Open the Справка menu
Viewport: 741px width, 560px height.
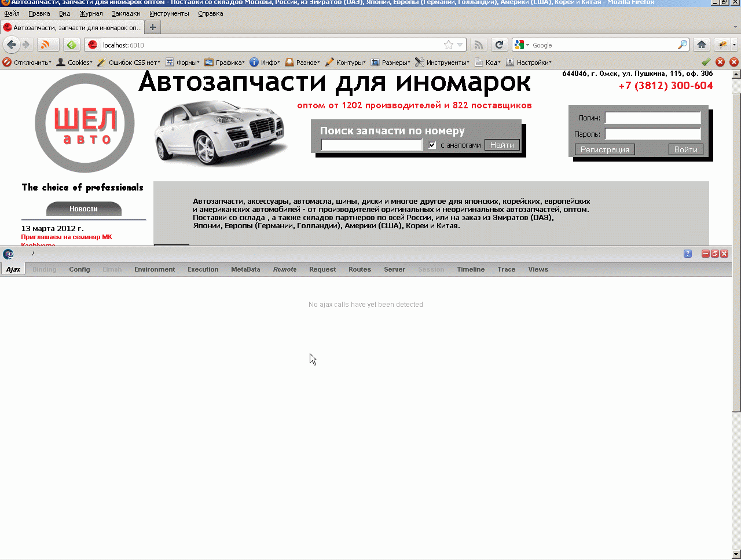pyautogui.click(x=211, y=13)
